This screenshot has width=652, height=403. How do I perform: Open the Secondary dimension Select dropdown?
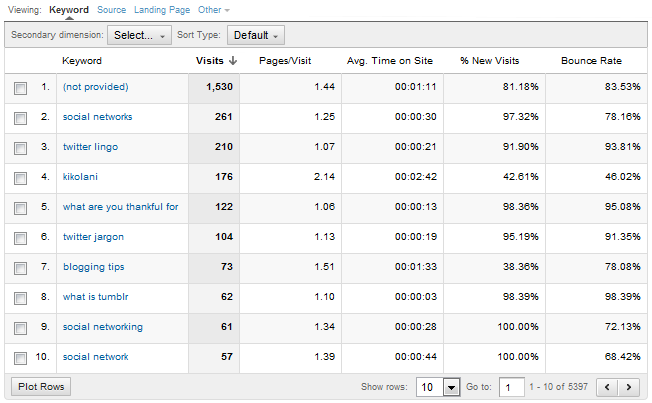point(139,35)
